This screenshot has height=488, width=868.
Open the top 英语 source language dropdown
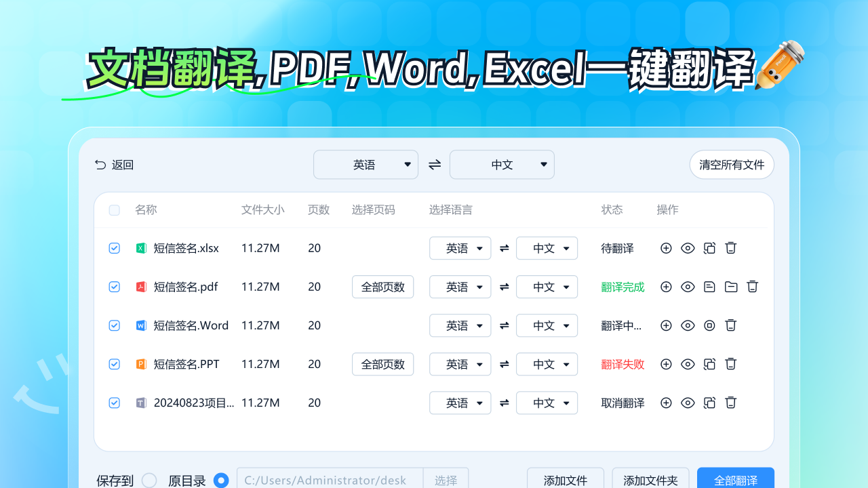click(x=366, y=164)
